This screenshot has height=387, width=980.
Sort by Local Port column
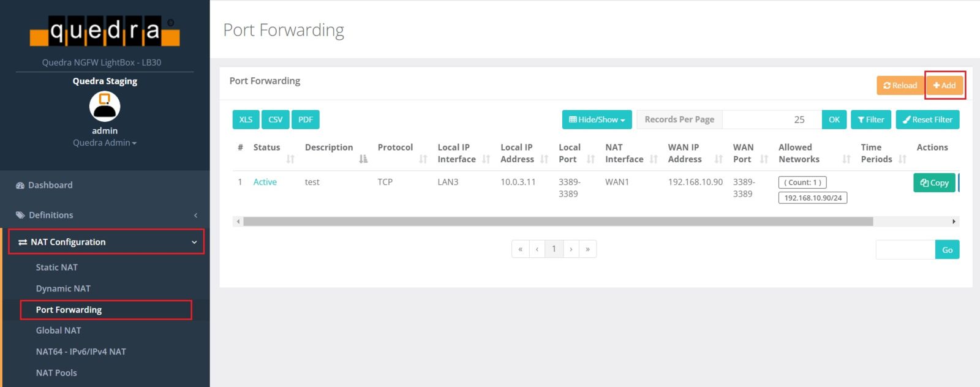click(590, 159)
